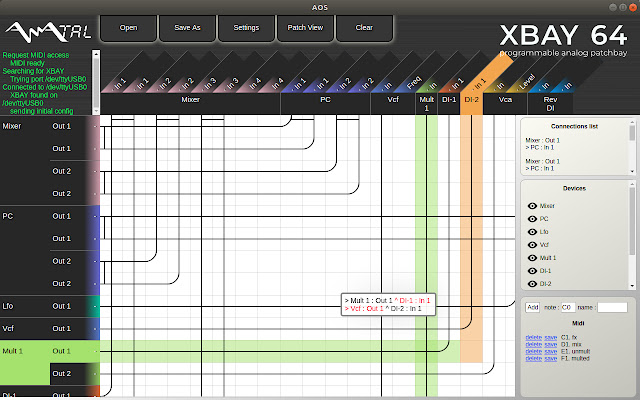Toggle visibility eye for Lfo device
This screenshot has height=400, width=640.
point(532,232)
